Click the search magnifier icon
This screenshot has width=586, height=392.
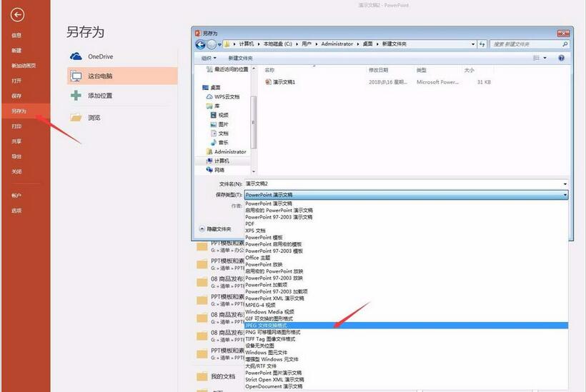point(565,44)
